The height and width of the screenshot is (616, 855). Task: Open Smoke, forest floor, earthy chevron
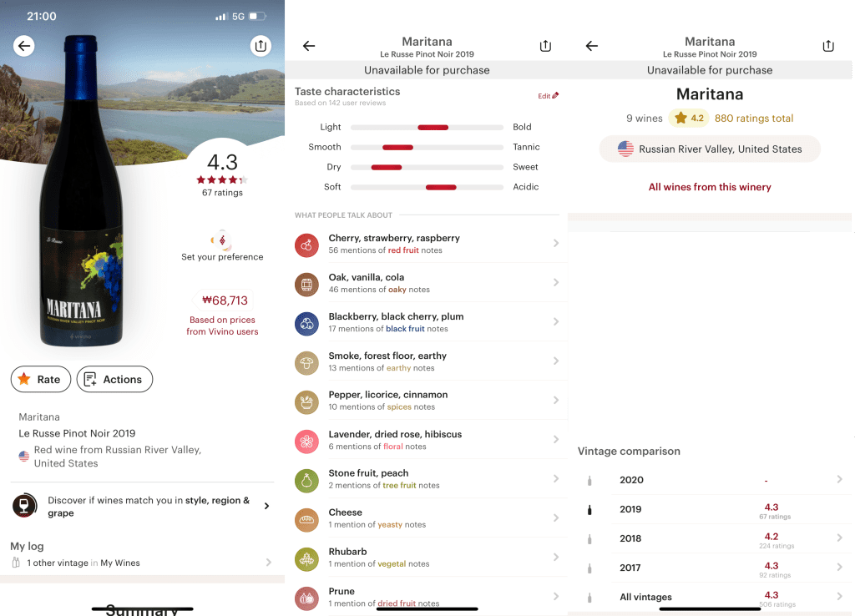[x=555, y=361]
